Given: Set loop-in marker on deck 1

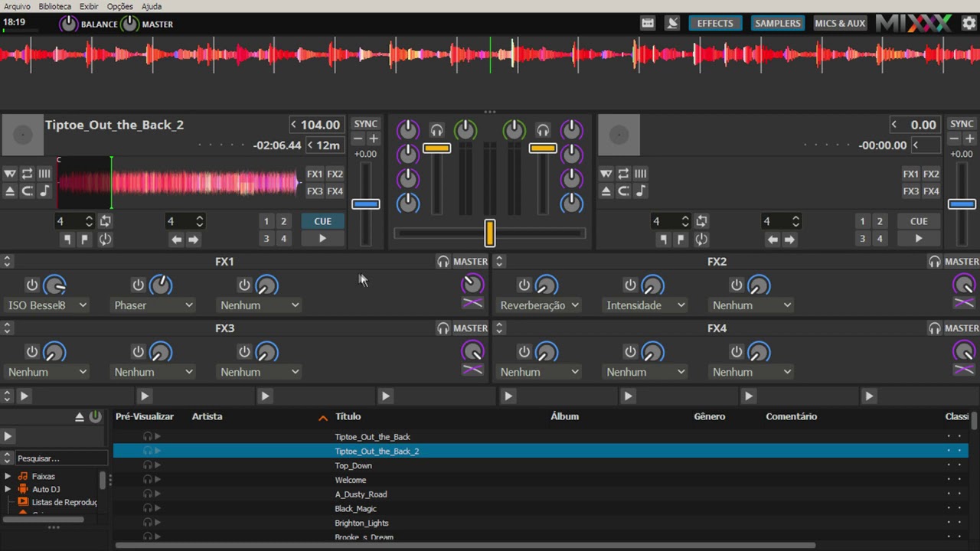Looking at the screenshot, I should point(67,240).
